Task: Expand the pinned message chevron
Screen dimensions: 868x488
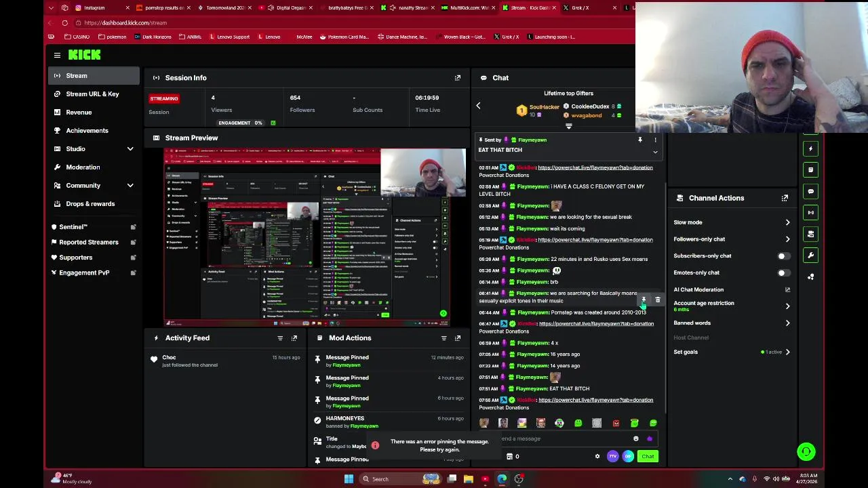Action: (x=655, y=152)
